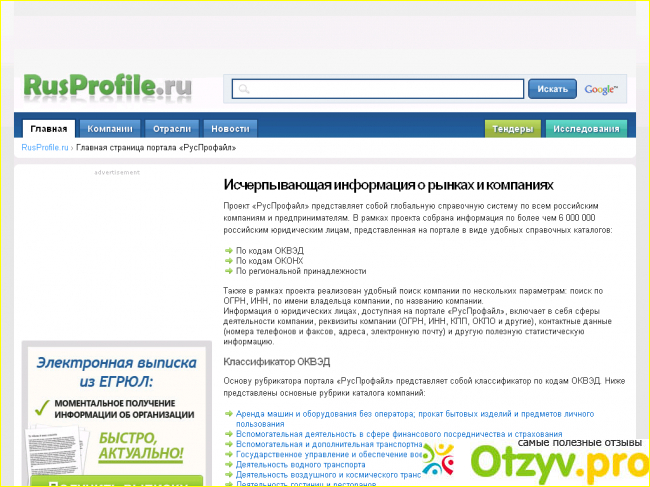
Task: Open the green «Тендеры» tab
Action: coord(512,129)
